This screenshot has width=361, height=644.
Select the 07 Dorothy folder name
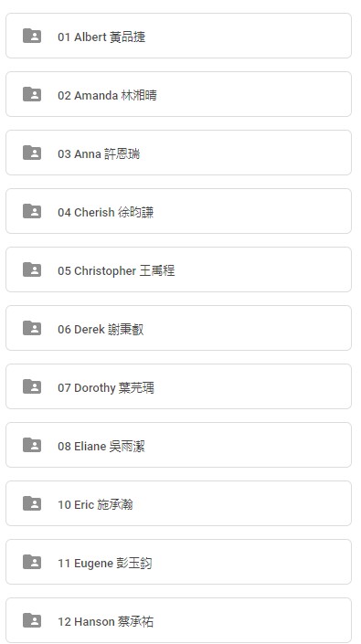coord(106,387)
